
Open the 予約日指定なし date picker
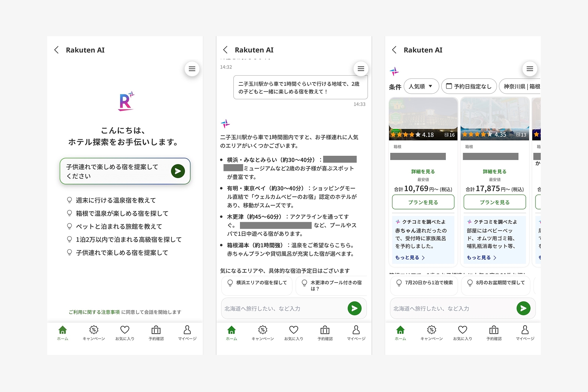(x=469, y=86)
